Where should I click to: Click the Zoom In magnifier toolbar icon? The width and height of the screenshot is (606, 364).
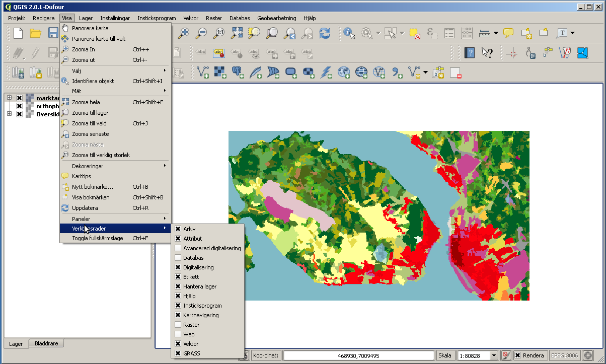coord(184,33)
